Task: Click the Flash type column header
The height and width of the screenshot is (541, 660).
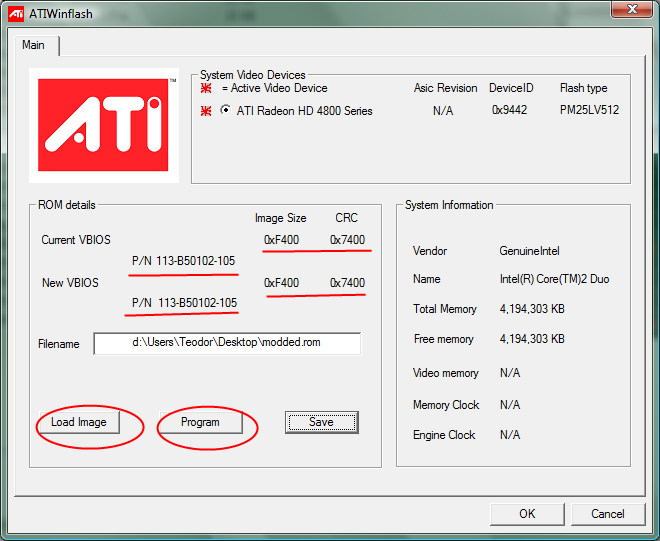Action: tap(583, 88)
